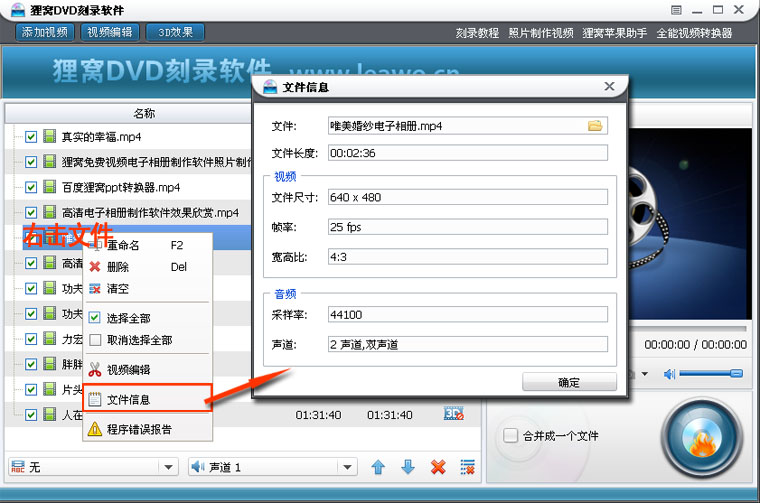Toggle checkbox for 百度狸窝ppt转换器.mp4

31,188
